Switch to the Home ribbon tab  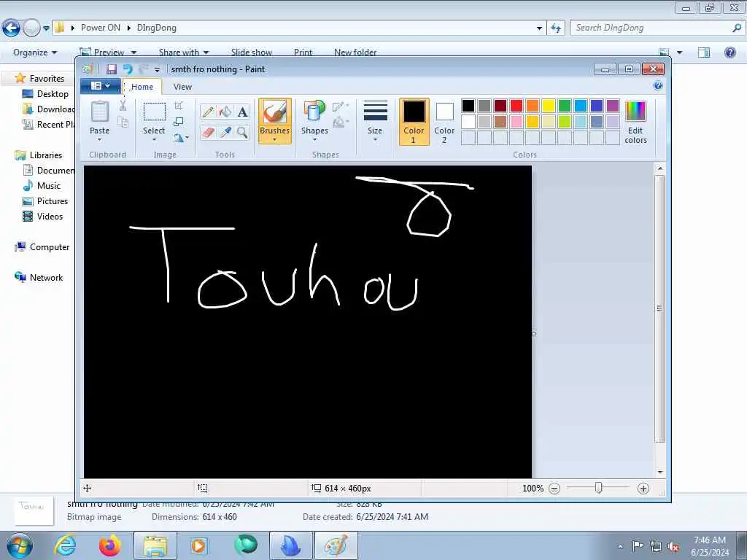coord(142,87)
